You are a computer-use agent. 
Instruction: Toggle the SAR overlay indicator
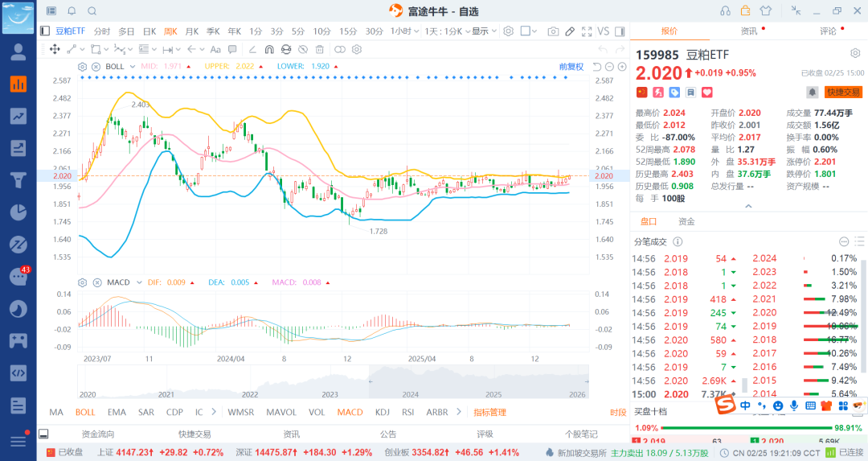pyautogui.click(x=146, y=412)
